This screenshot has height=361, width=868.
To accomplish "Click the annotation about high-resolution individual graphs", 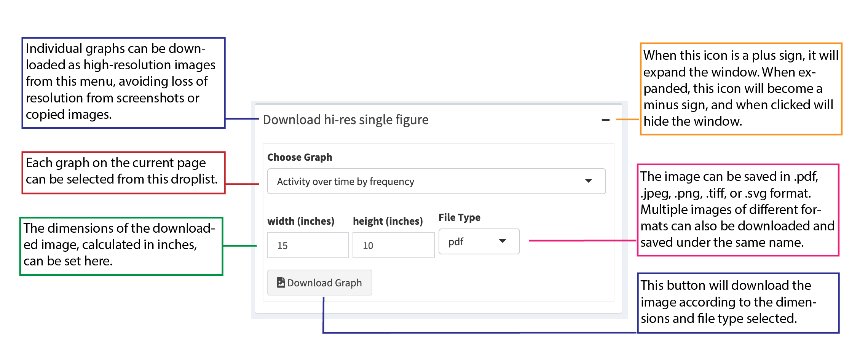I will (x=123, y=83).
